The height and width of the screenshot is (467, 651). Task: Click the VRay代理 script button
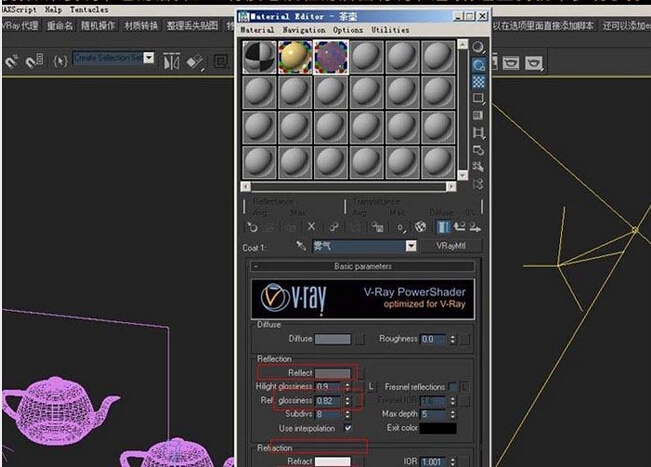tap(21, 25)
